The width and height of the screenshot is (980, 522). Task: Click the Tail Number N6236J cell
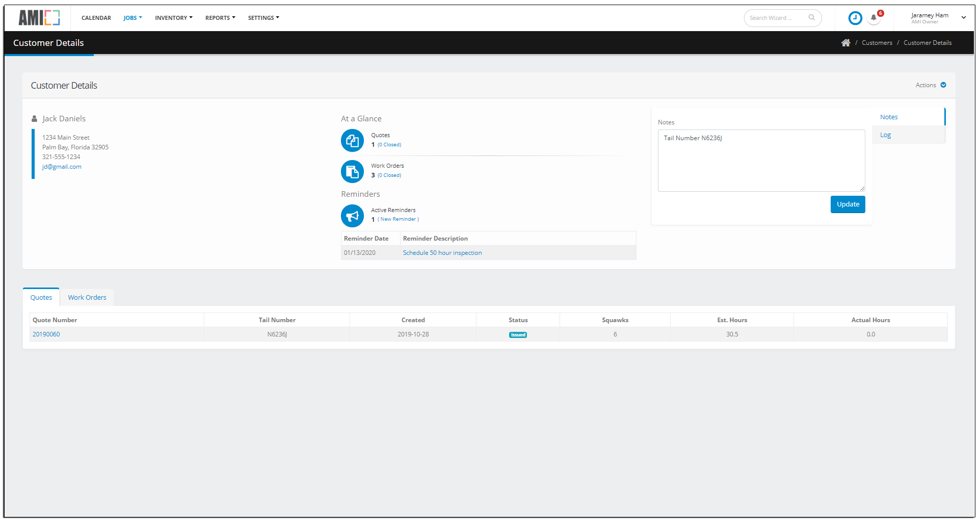coord(277,334)
